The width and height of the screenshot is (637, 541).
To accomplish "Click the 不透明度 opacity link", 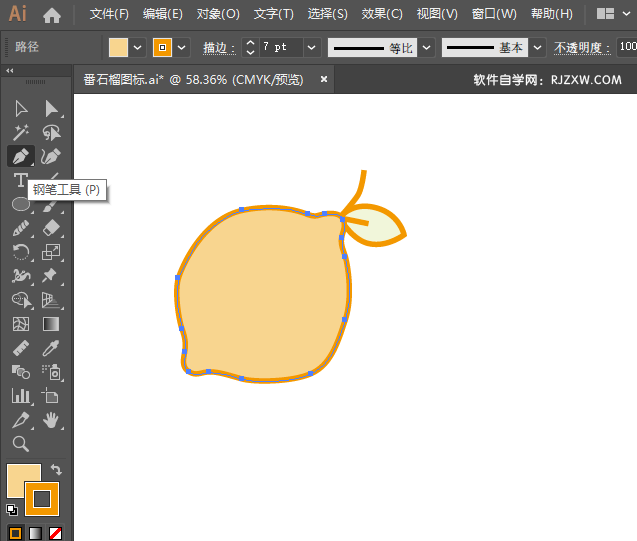I will [x=579, y=48].
